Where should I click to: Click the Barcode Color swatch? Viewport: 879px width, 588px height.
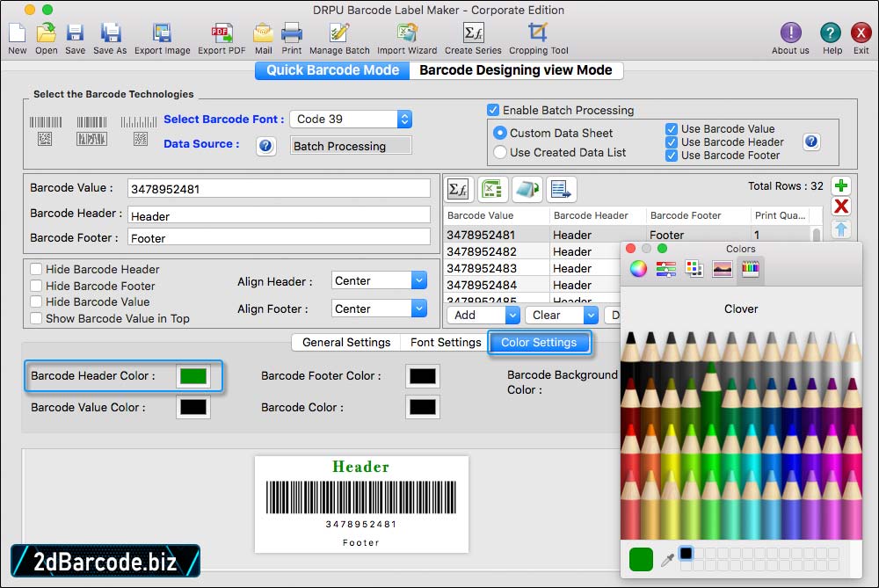[423, 407]
